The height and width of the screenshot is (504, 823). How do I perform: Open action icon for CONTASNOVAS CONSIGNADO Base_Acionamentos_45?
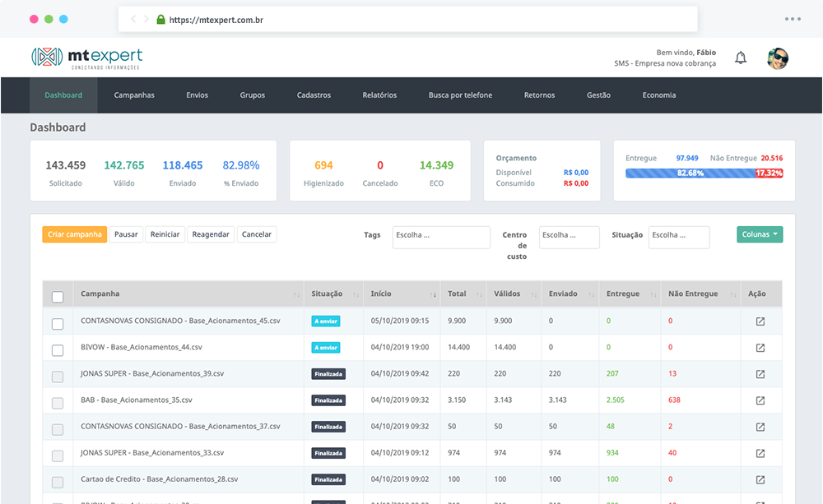760,321
